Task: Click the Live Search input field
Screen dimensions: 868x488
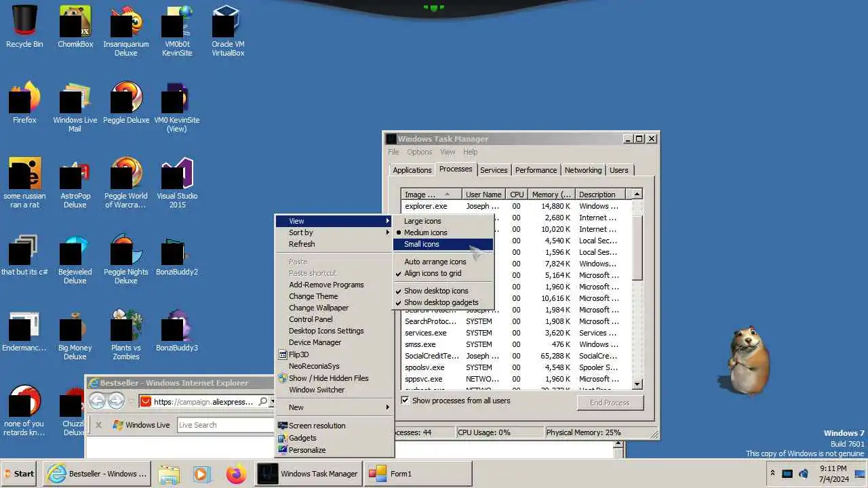Action: (x=224, y=425)
